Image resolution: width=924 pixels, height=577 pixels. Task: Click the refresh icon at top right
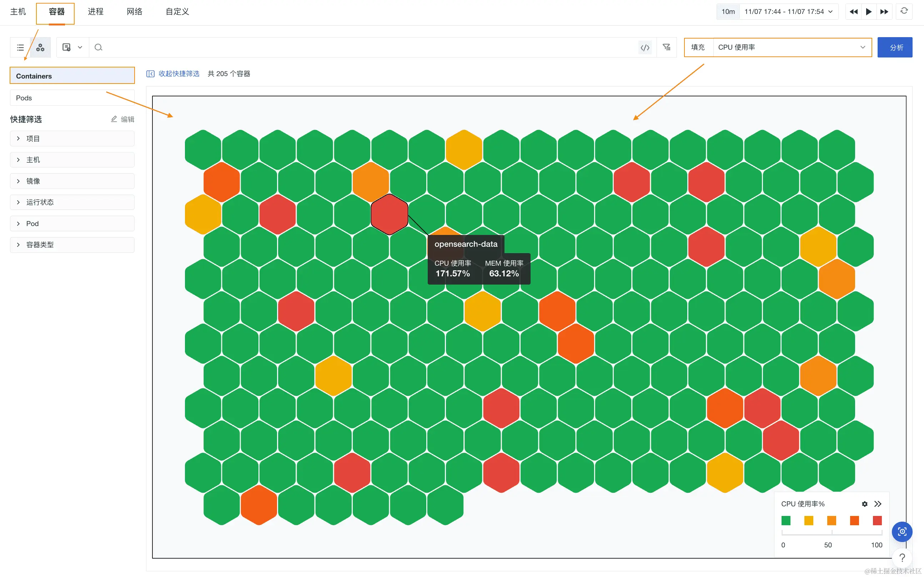[x=904, y=11]
